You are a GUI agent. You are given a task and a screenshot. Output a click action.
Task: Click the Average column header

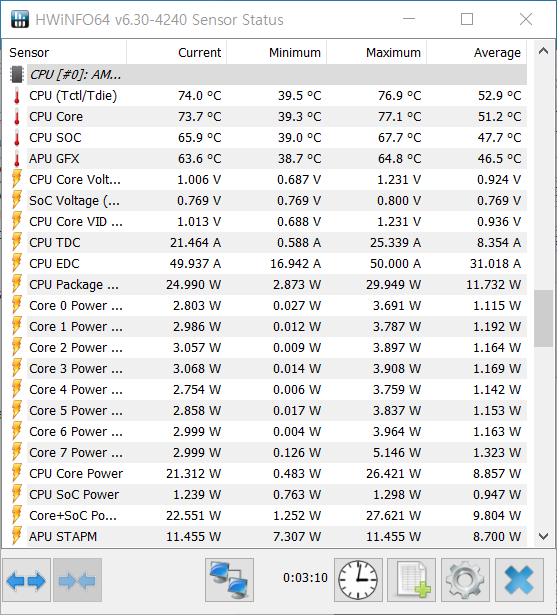click(497, 53)
